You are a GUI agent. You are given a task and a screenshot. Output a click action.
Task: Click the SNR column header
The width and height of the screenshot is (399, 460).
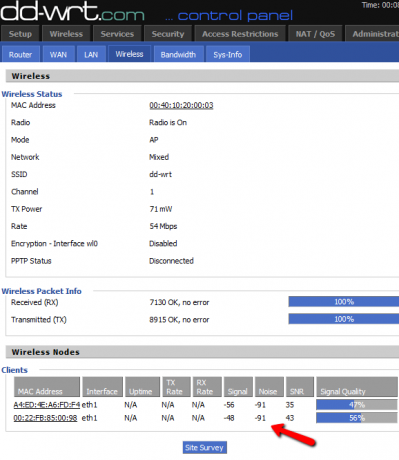tap(300, 387)
